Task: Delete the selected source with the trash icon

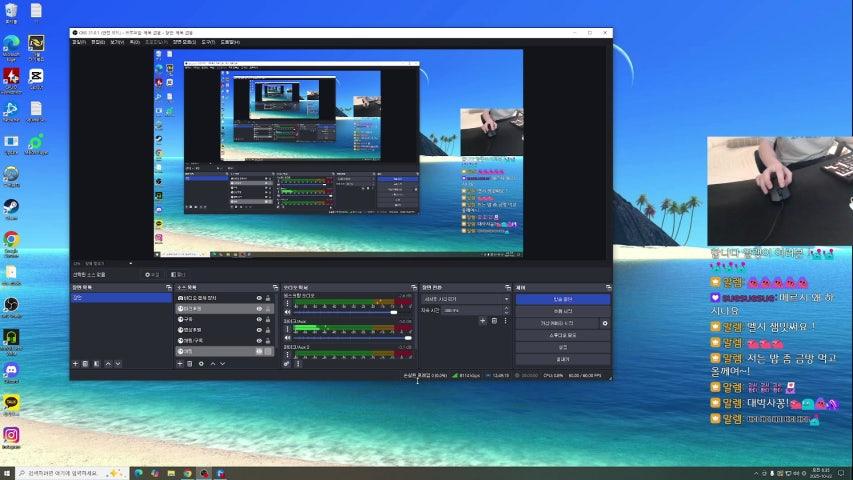Action: pos(190,364)
